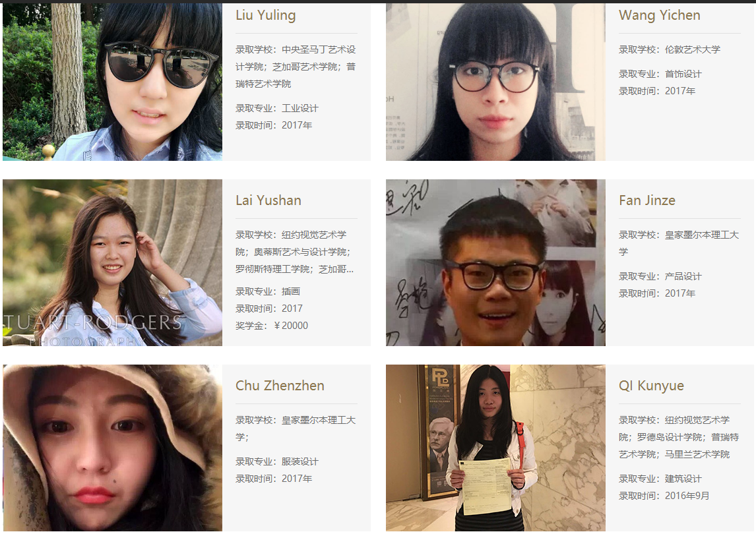Click the name Chu Zhenzhen
Screen dimensions: 756x534
[280, 386]
